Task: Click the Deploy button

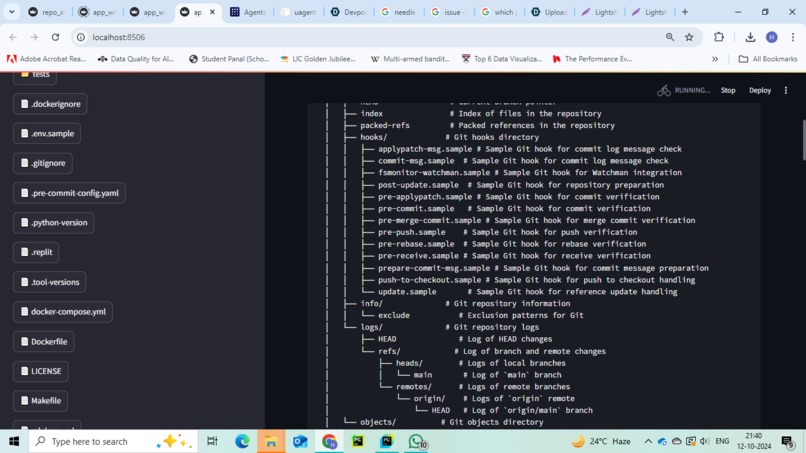Action: 760,90
